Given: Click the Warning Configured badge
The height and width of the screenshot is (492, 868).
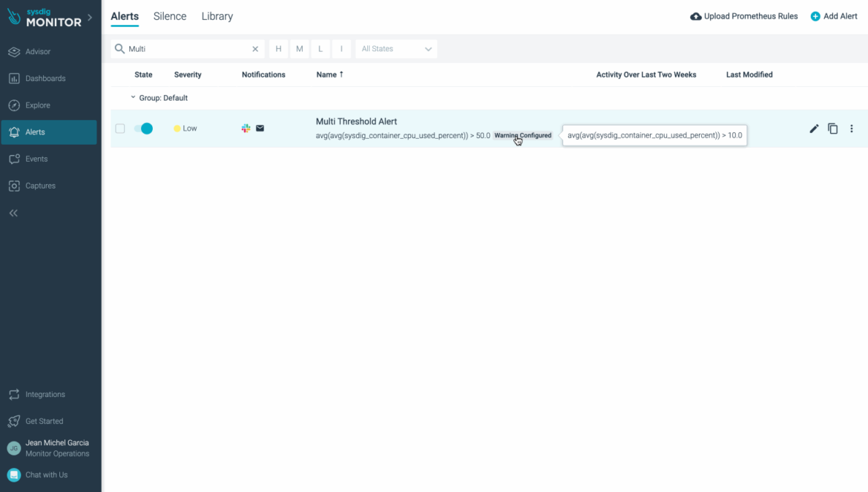Looking at the screenshot, I should [522, 136].
